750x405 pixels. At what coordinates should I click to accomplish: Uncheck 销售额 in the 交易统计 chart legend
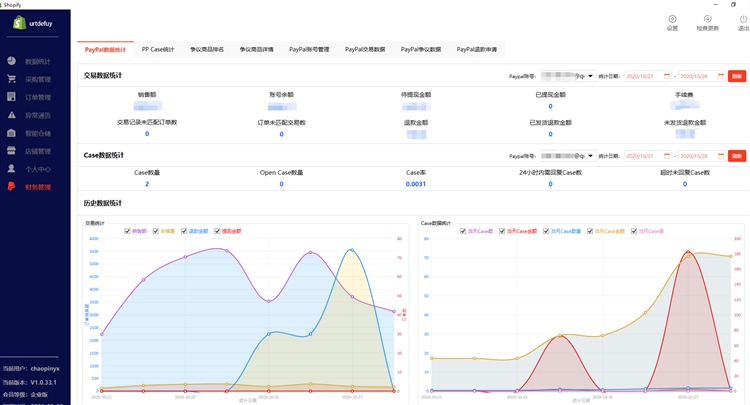pos(127,231)
